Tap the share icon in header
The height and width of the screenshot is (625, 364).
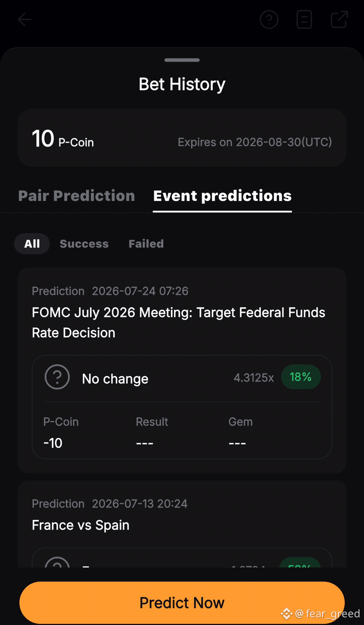pyautogui.click(x=339, y=20)
